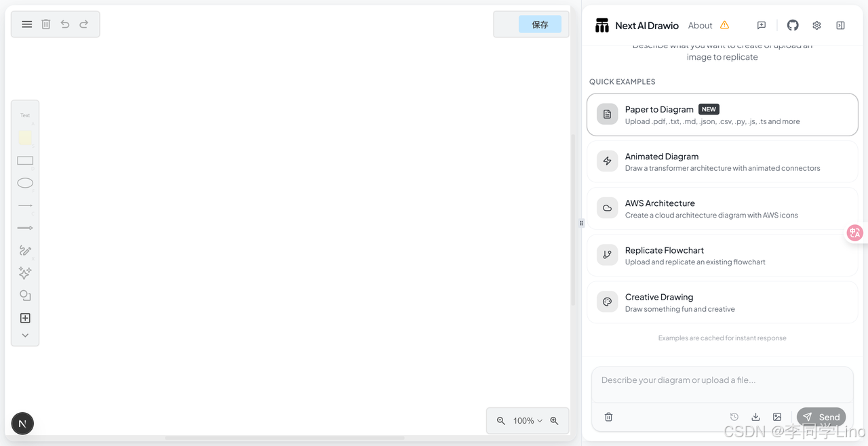This screenshot has width=868, height=446.
Task: Click the pink translate floating icon
Action: 855,233
